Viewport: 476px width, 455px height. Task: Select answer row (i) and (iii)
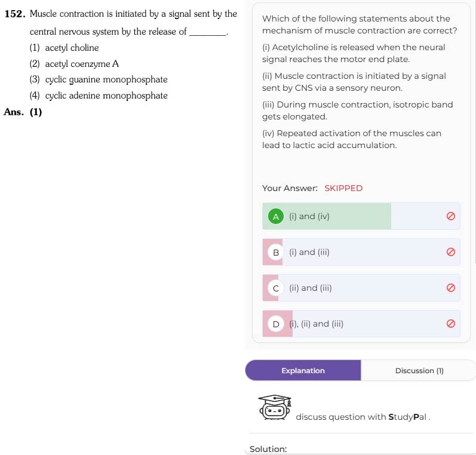361,252
